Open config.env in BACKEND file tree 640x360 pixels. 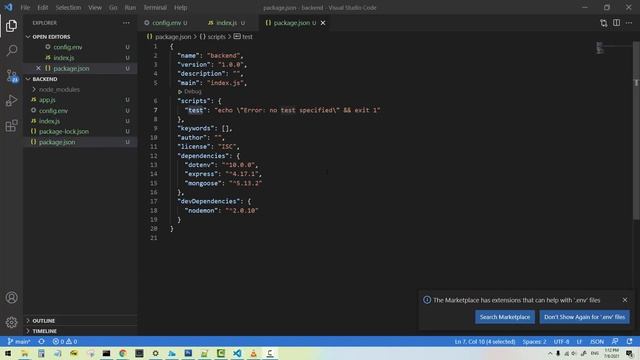80,111
